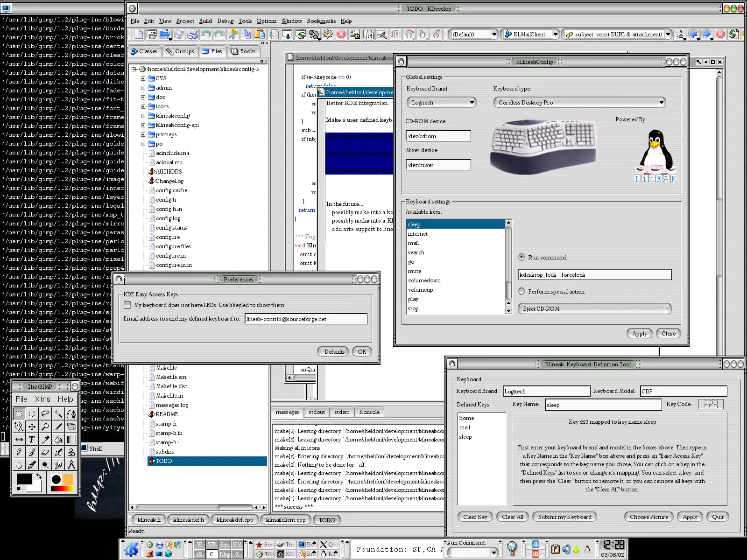The height and width of the screenshot is (560, 747).
Task: Expand the pixmaps folder node
Action: (x=143, y=134)
